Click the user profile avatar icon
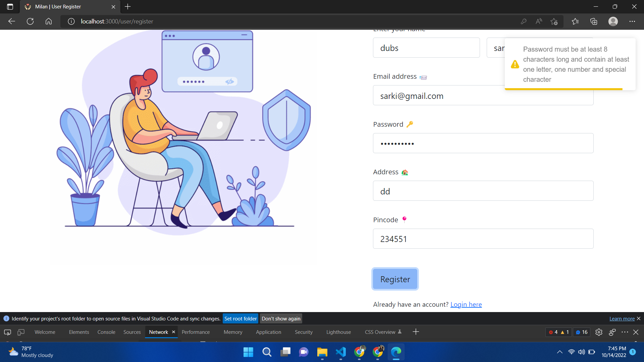This screenshot has height=362, width=644. [613, 21]
